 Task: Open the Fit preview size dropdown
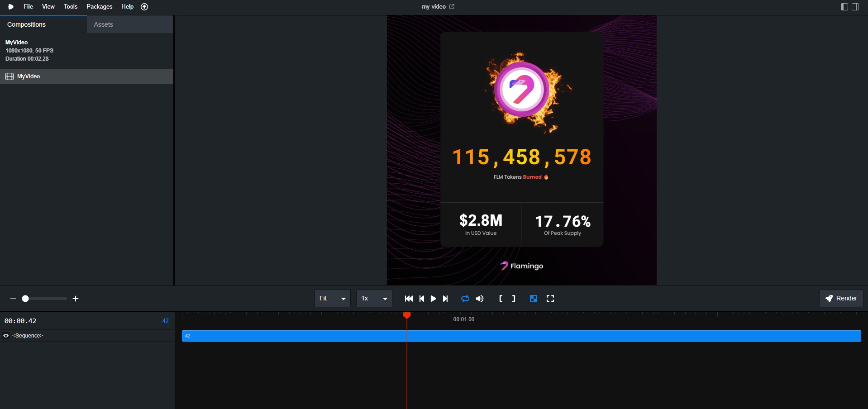(333, 299)
